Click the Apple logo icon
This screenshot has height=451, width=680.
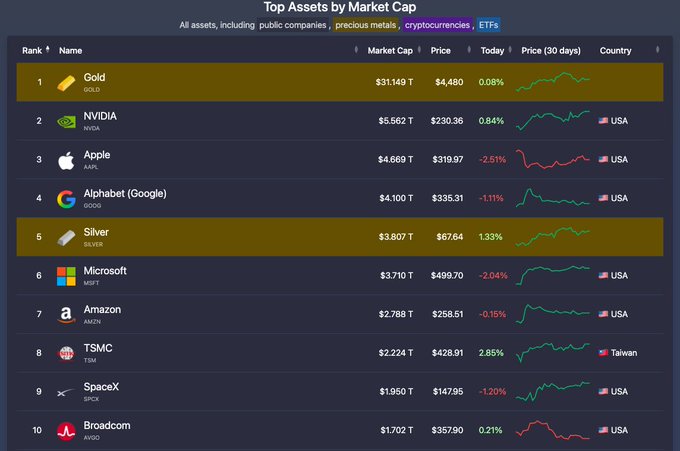[66, 160]
